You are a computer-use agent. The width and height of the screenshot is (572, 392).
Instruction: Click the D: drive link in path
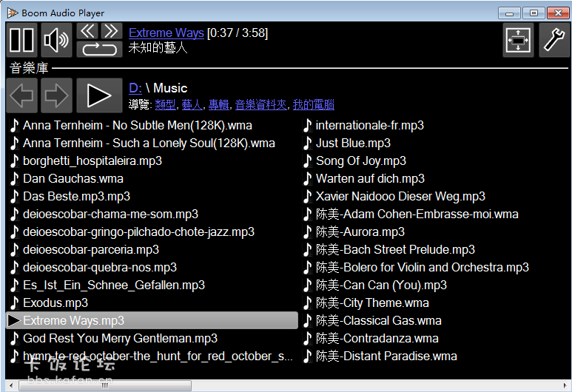[135, 88]
